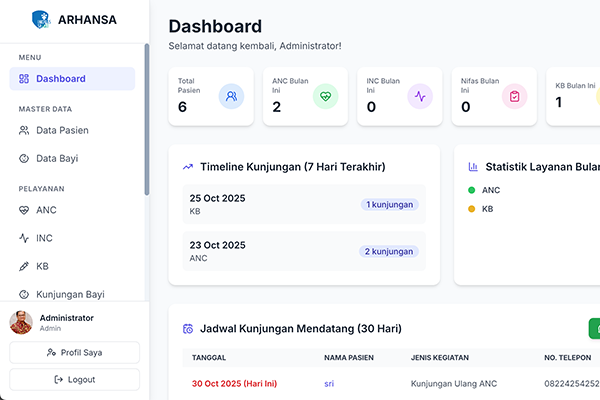Screen dimensions: 600x400
Task: Select the 23 Oct 2025 timeline entry
Action: point(304,251)
